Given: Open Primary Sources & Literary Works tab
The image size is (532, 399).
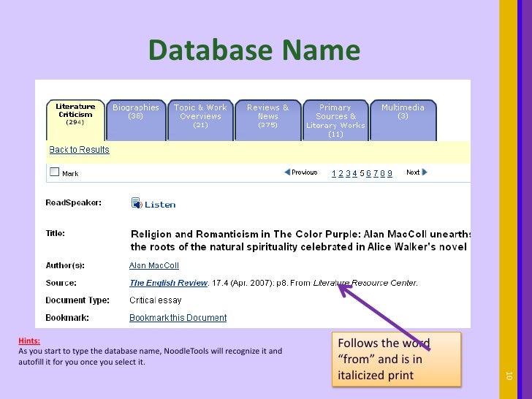Looking at the screenshot, I should pos(335,120).
